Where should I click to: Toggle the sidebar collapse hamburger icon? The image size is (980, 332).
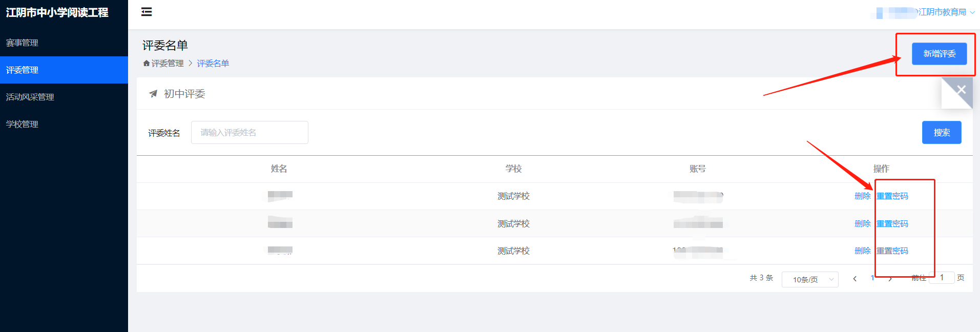(147, 12)
